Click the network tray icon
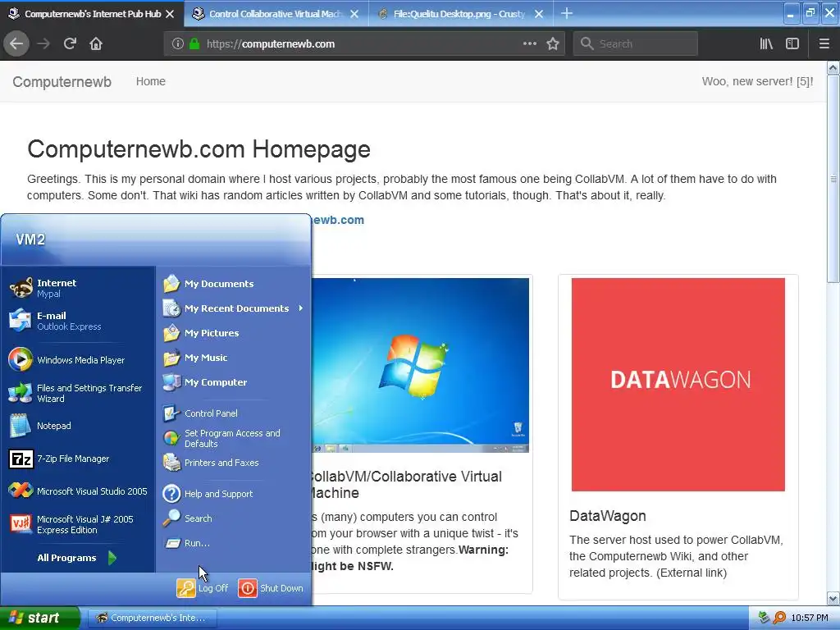Image resolution: width=840 pixels, height=630 pixels. [x=765, y=619]
